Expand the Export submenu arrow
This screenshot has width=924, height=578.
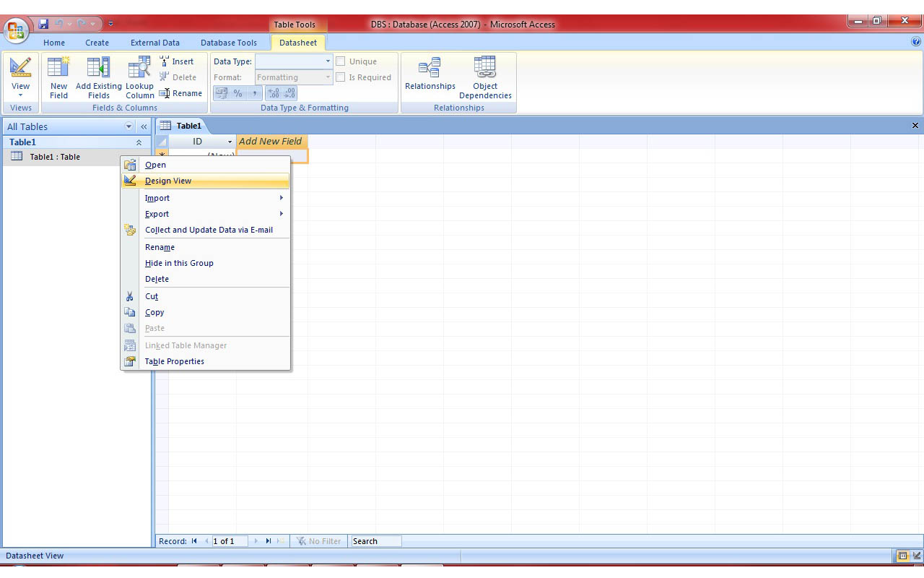coord(282,214)
